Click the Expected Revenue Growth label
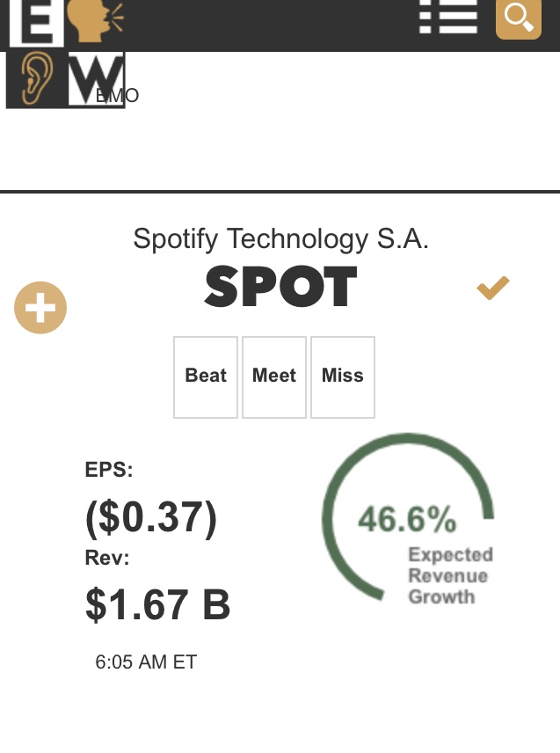560x753 pixels. (450, 576)
